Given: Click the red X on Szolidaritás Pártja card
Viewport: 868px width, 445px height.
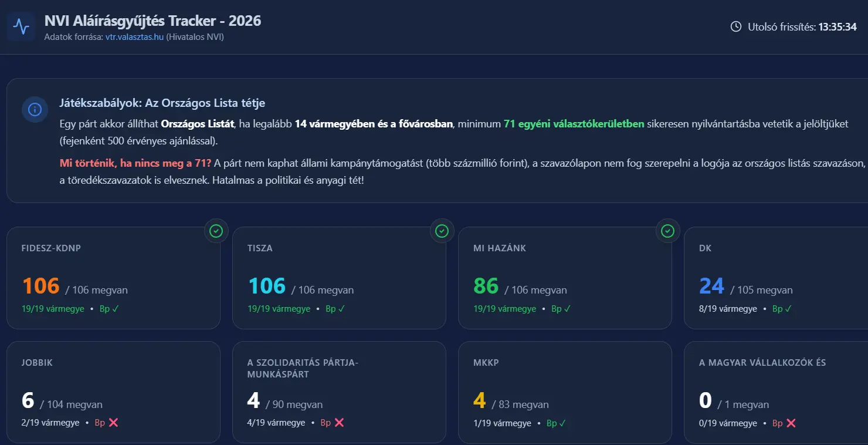Looking at the screenshot, I should point(339,423).
